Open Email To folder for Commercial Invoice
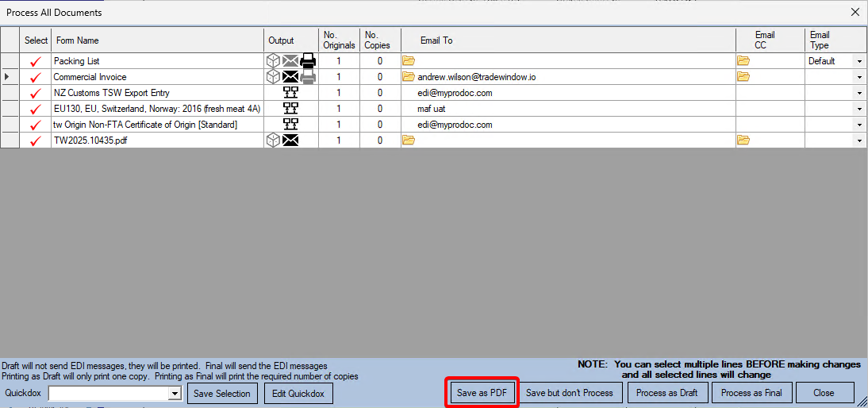868x408 pixels. click(409, 77)
